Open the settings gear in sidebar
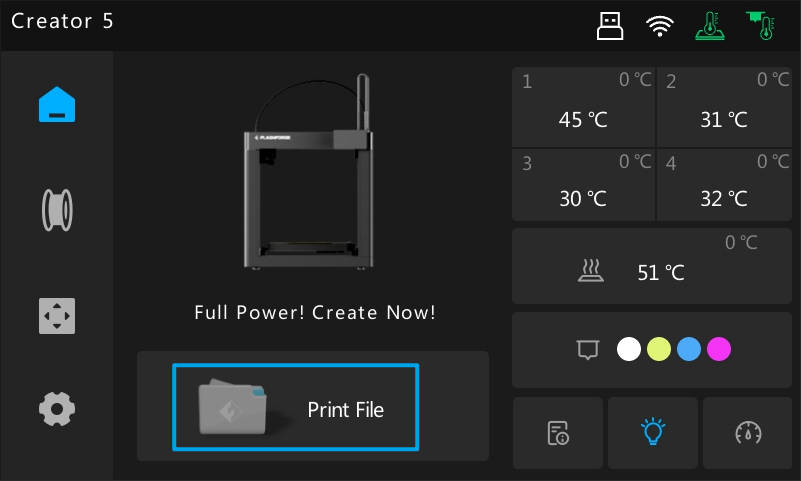801x481 pixels. pos(57,409)
